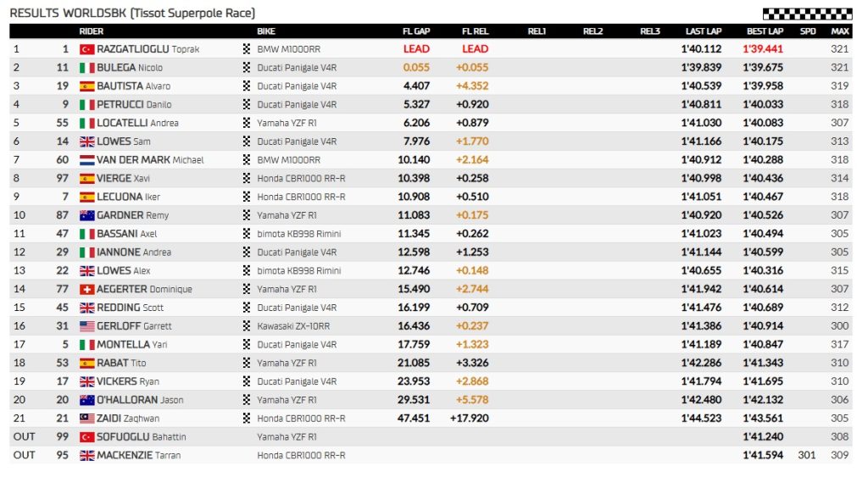Click the Malaysian flag next to Zaidi

86,419
